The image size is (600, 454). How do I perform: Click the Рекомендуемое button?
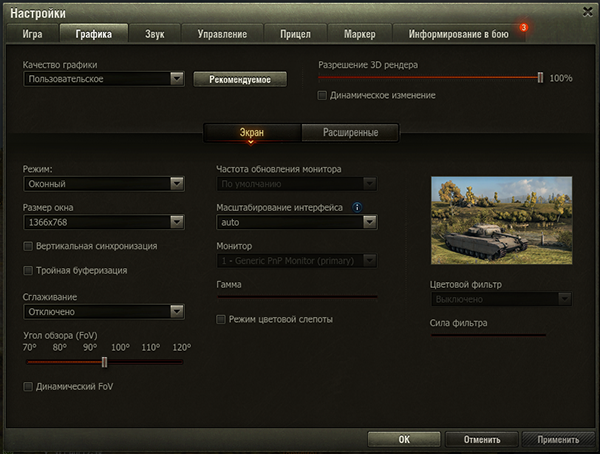coord(240,79)
